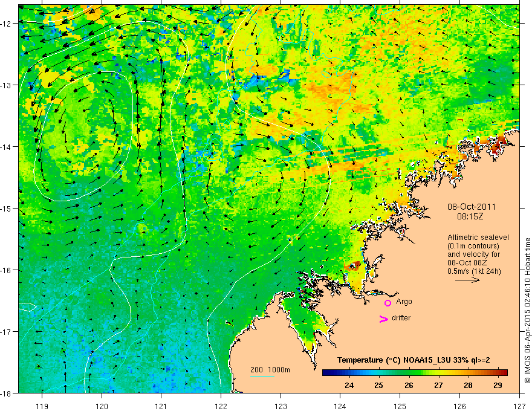
Task: Click the 'and velocity for' text
Action: (x=473, y=254)
